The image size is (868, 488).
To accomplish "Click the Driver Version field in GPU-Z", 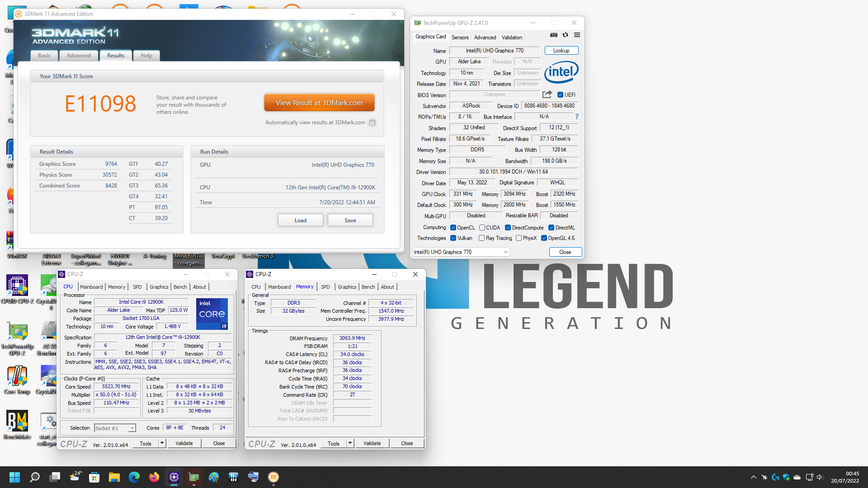I will [514, 172].
